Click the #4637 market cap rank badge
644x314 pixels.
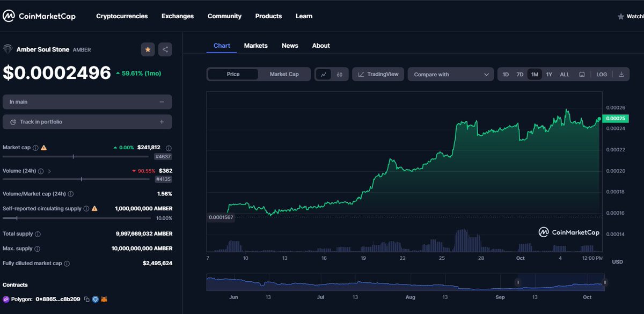pyautogui.click(x=163, y=156)
